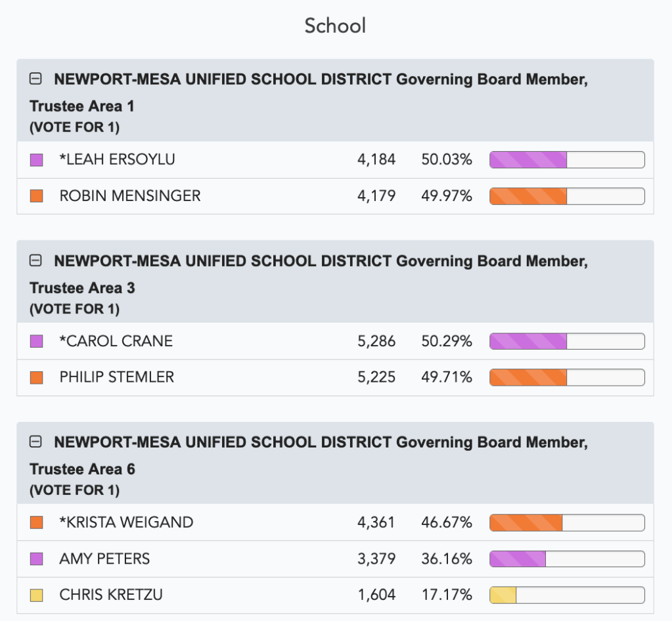672x621 pixels.
Task: Click purple swatch beside Leah Ersoylu
Action: click(37, 160)
